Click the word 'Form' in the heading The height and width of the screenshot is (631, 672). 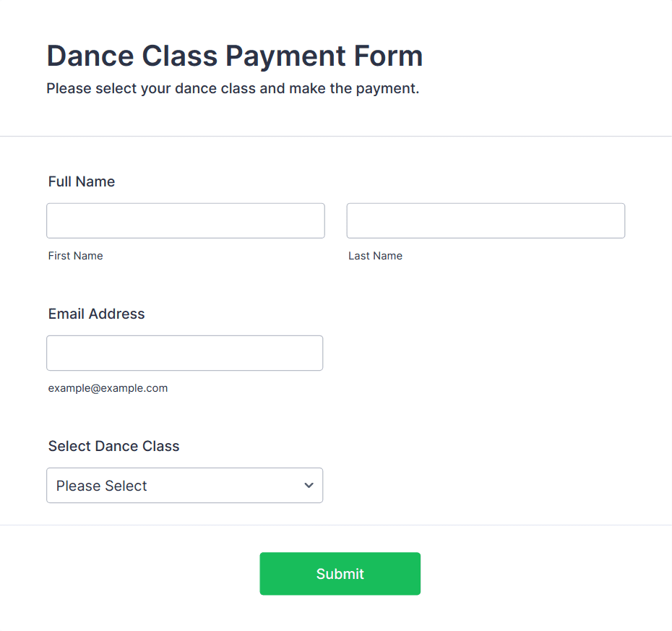pyautogui.click(x=388, y=56)
